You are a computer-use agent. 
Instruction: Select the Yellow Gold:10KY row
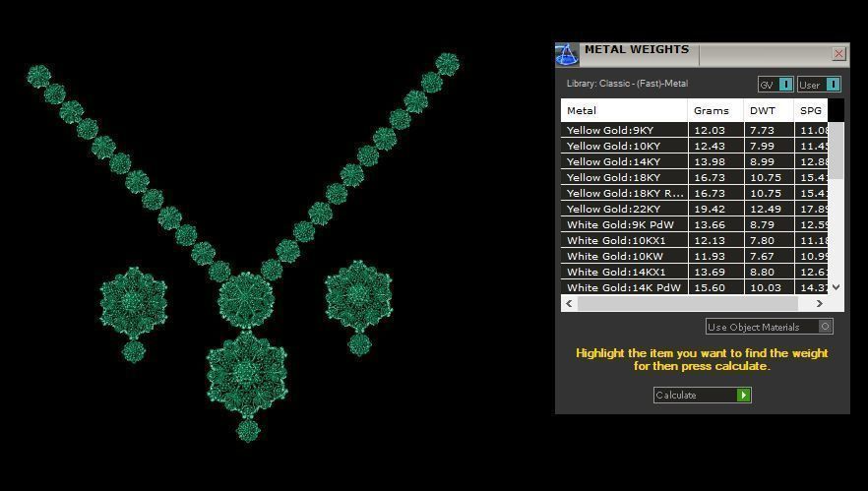pyautogui.click(x=694, y=147)
